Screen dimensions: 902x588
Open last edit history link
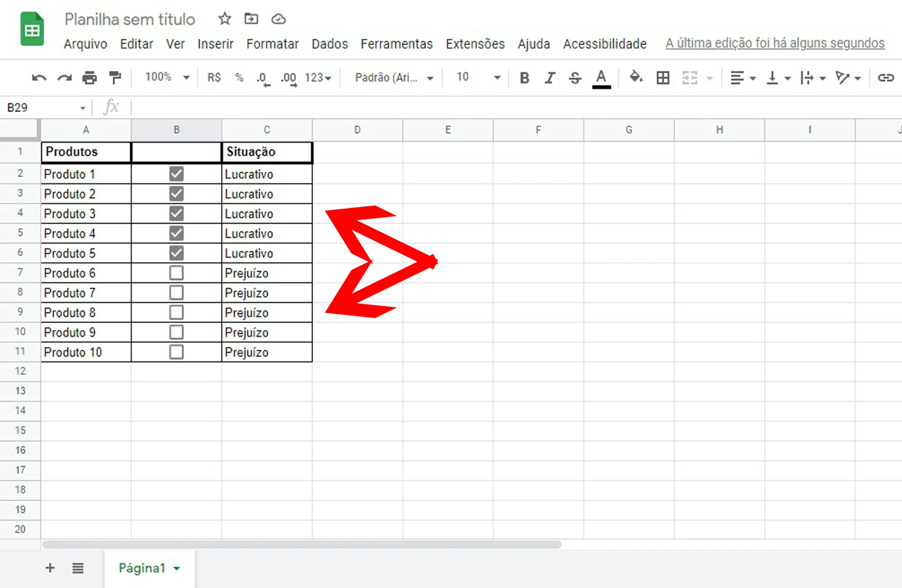tap(775, 43)
